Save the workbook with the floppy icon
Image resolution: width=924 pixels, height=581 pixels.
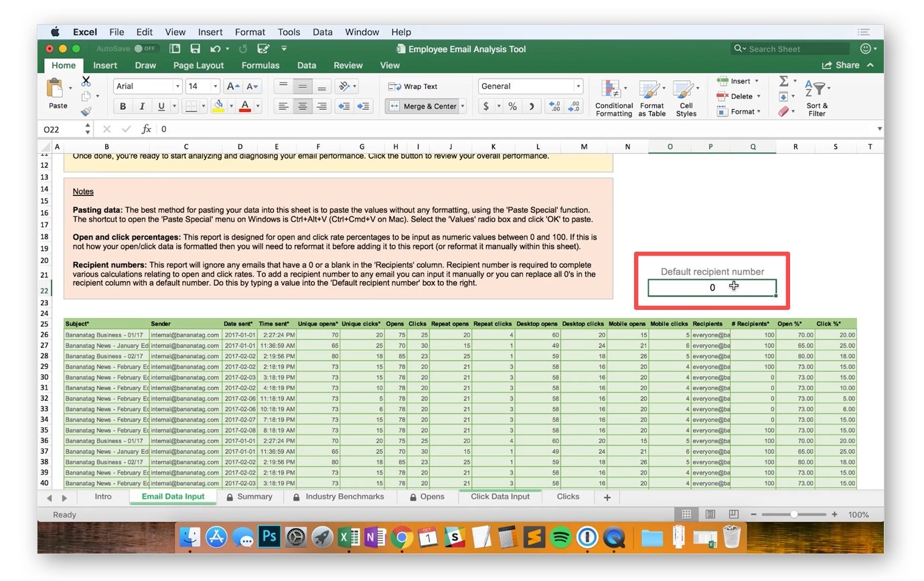click(x=196, y=49)
